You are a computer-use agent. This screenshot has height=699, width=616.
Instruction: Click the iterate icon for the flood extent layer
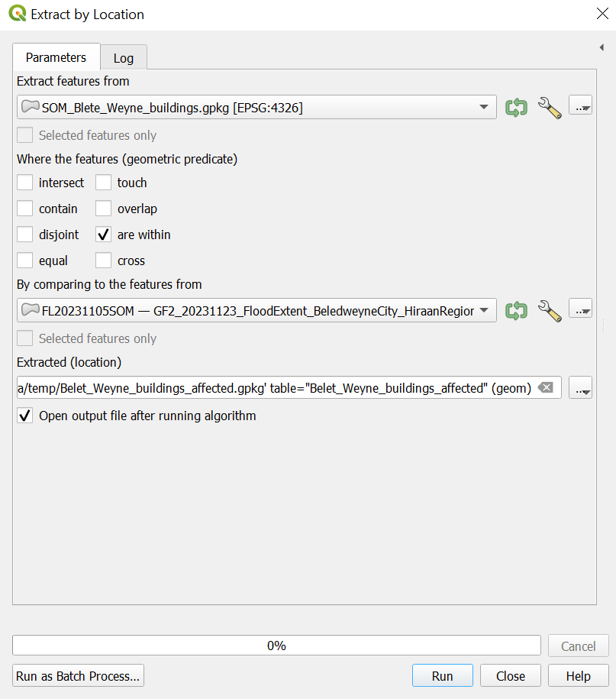[517, 311]
